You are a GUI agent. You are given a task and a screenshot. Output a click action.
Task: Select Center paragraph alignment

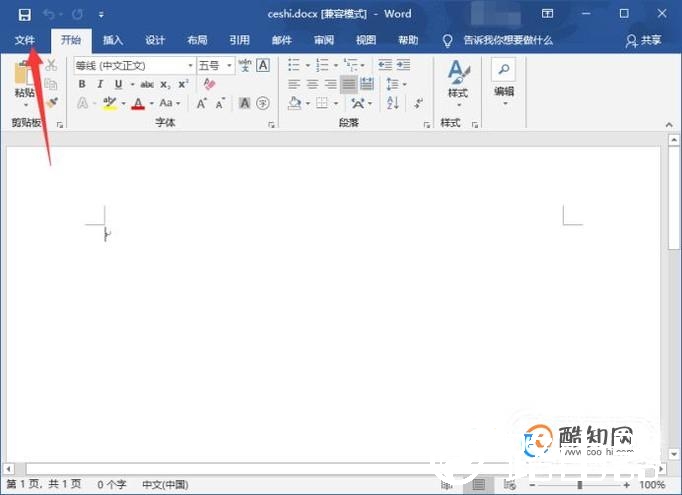312,84
